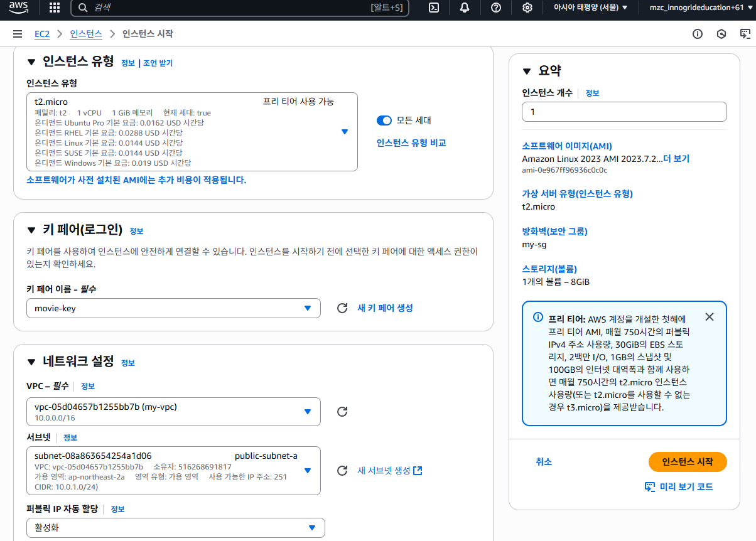Click the my-sg security group text
756x541 pixels.
[534, 244]
